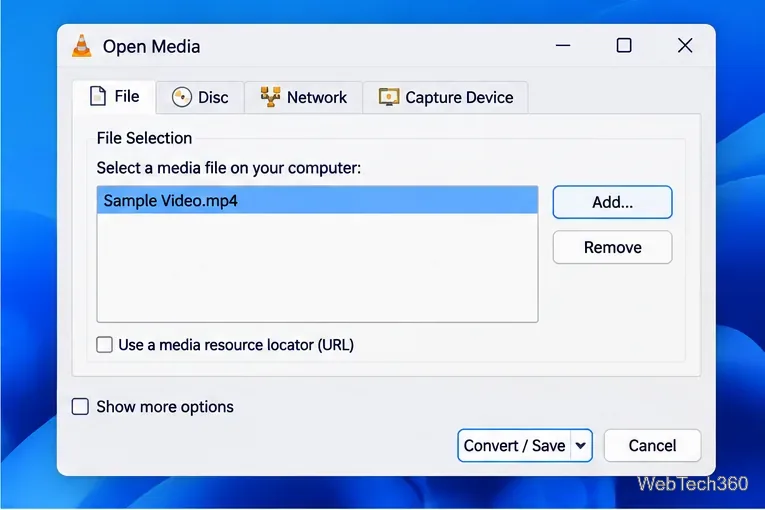Maximize the Open Media window

pyautogui.click(x=624, y=45)
